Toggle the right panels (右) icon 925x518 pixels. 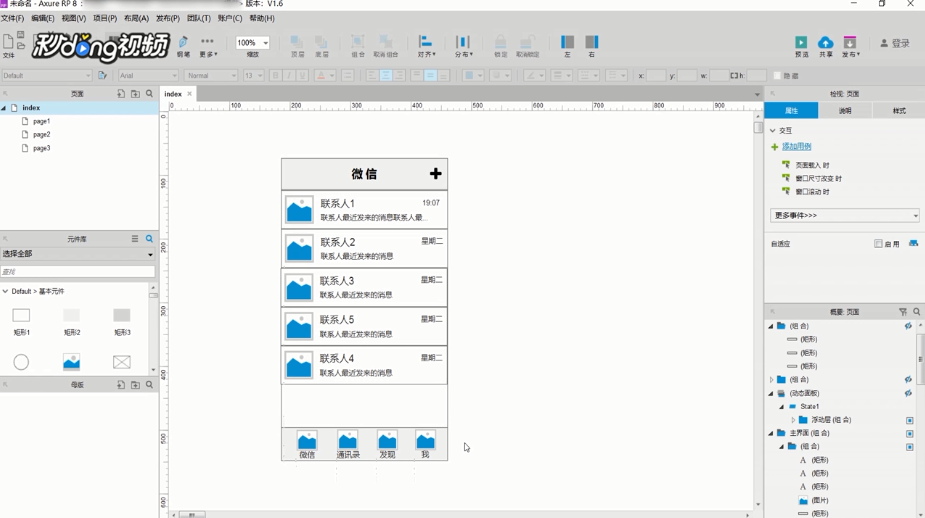pos(592,45)
